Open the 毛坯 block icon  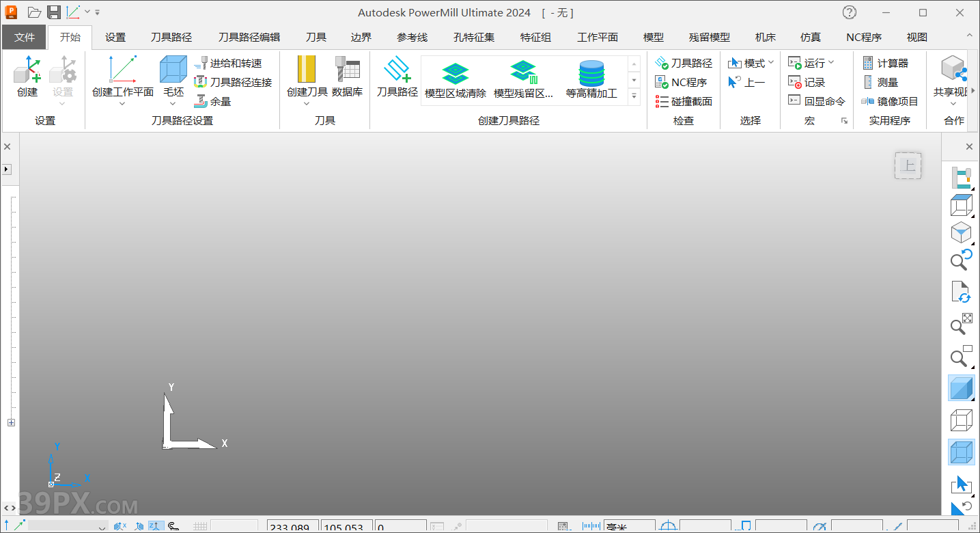click(x=173, y=77)
